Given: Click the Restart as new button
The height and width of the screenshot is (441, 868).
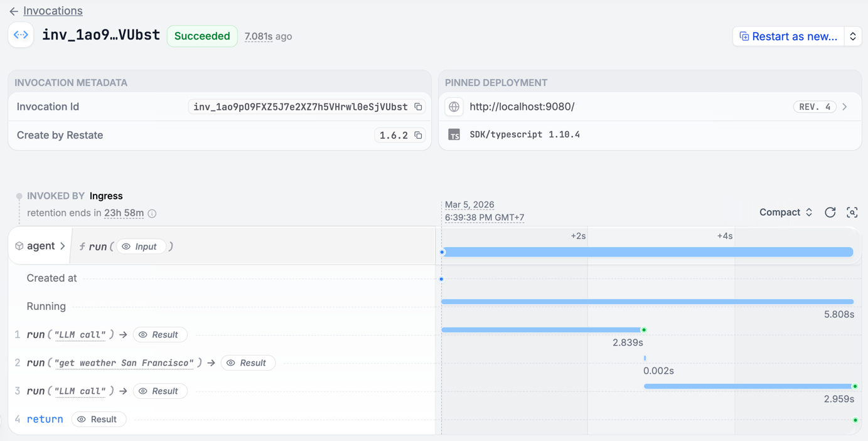Looking at the screenshot, I should pyautogui.click(x=788, y=36).
